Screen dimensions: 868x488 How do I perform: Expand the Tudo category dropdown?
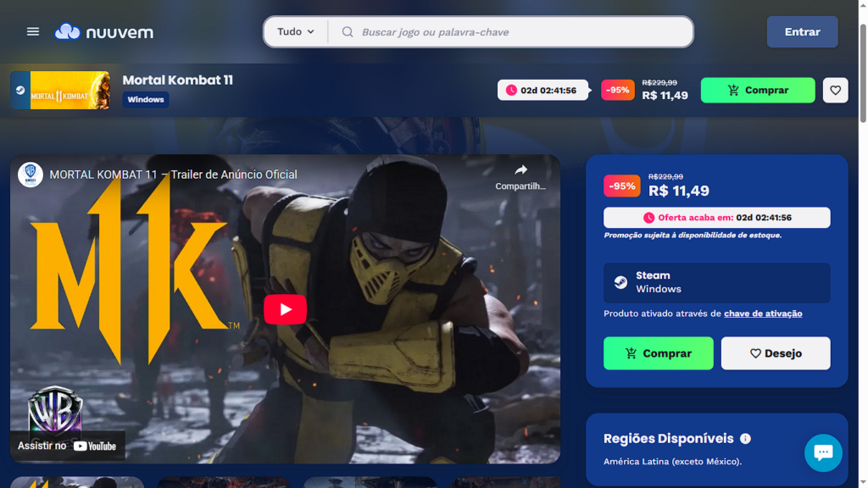click(296, 32)
